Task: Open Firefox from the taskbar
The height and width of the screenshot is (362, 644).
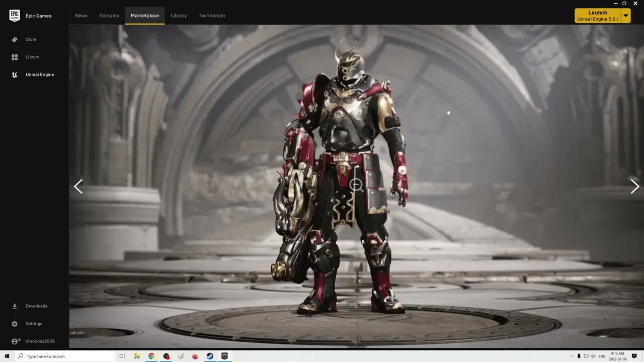Action: point(195,356)
